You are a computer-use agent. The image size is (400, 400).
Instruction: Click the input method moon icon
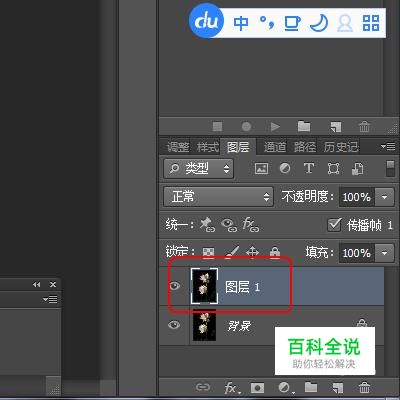point(319,23)
